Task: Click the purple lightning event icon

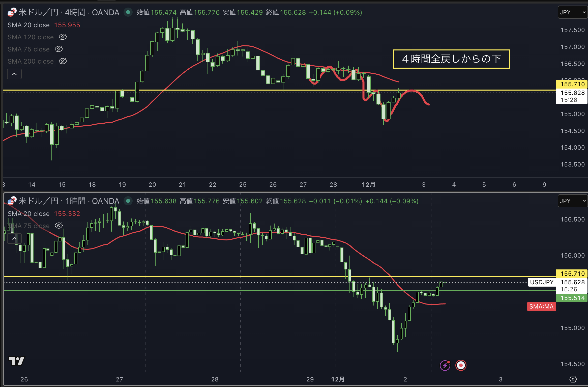Action: (445, 365)
